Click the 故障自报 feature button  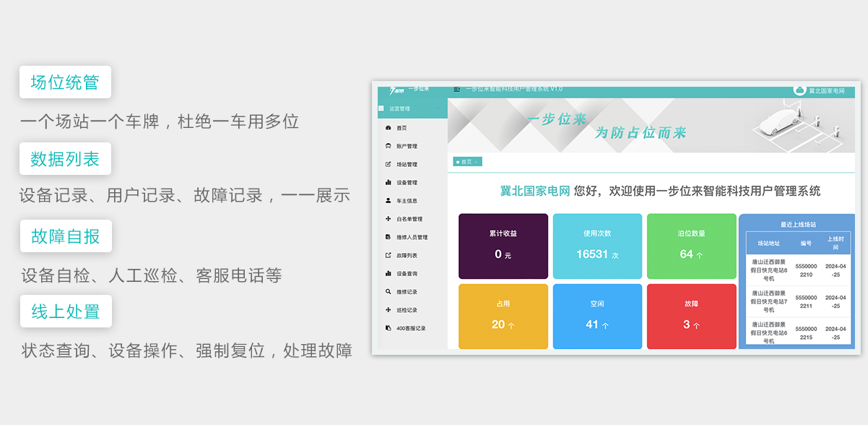pos(65,236)
